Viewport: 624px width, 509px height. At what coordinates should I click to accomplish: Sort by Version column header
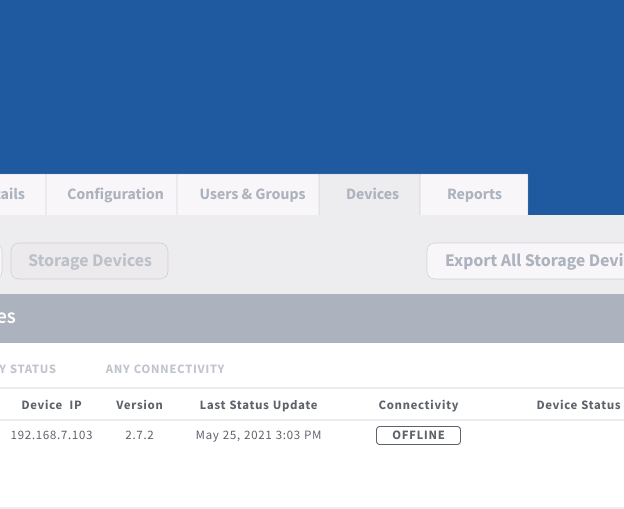point(139,405)
